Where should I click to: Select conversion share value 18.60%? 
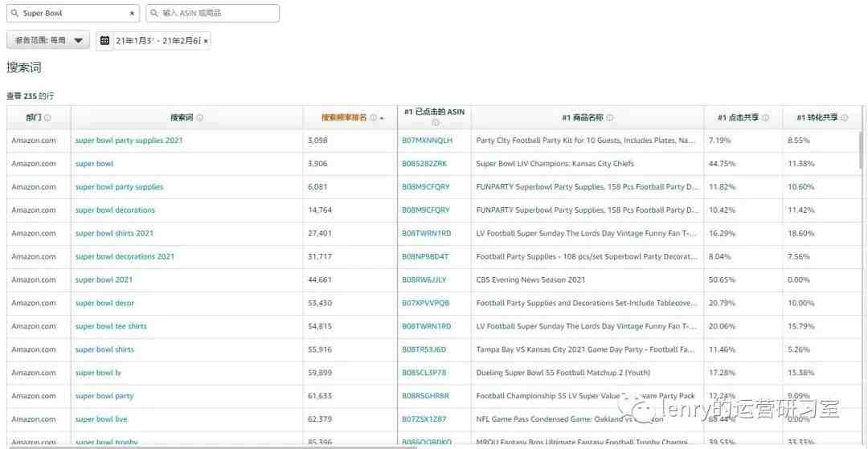click(x=801, y=234)
